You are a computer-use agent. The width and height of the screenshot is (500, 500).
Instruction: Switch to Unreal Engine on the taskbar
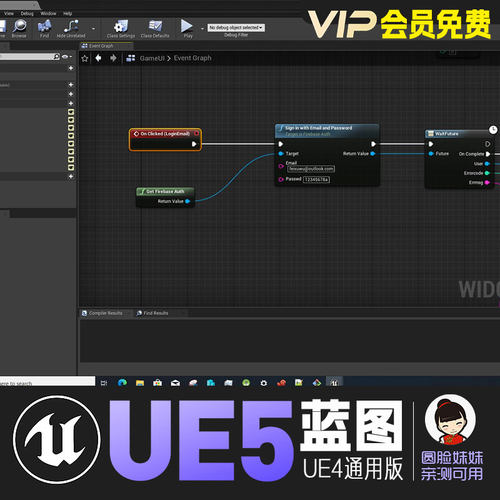tap(334, 383)
